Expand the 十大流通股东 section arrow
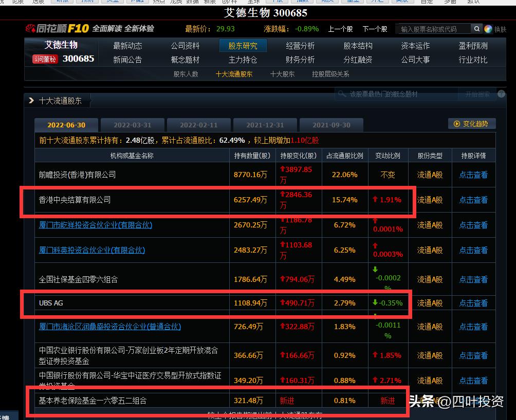The width and height of the screenshot is (516, 420). point(31,101)
